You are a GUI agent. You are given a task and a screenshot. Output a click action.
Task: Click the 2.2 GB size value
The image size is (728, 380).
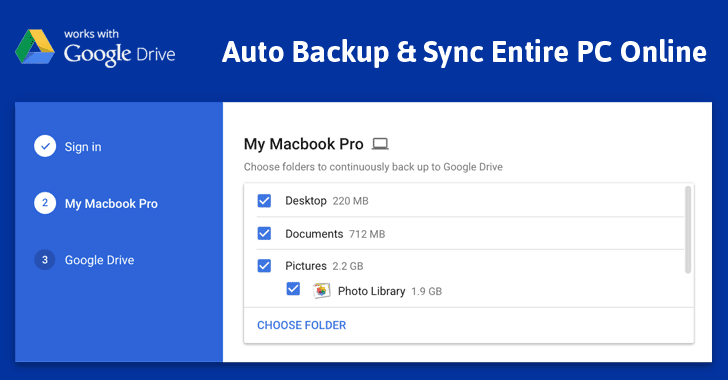point(348,266)
